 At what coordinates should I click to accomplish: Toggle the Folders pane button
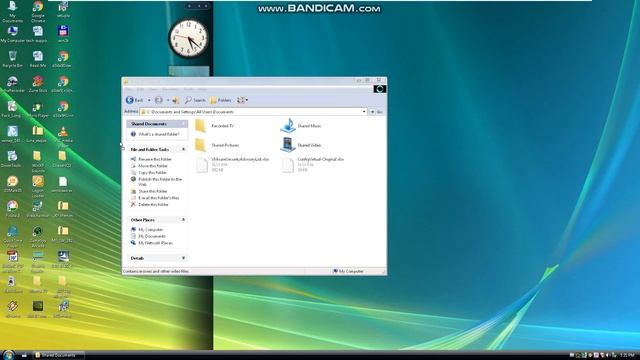(x=221, y=100)
